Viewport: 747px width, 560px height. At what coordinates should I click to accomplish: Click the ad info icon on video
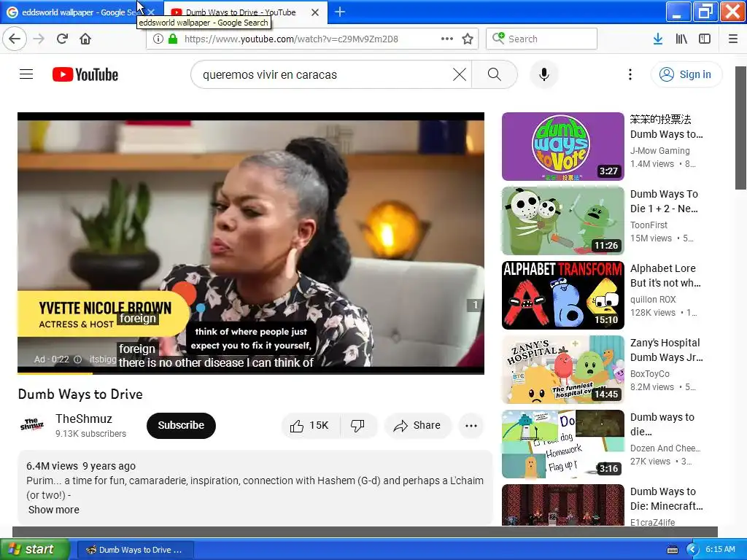[77, 359]
